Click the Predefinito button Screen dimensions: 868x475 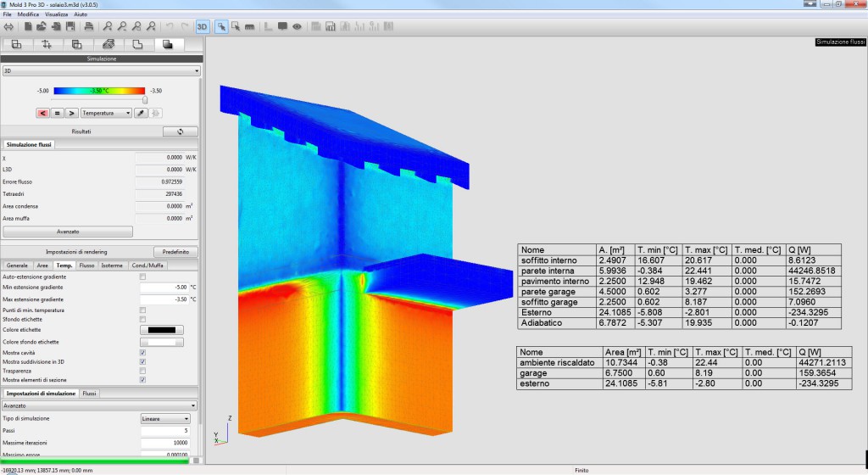pos(176,252)
